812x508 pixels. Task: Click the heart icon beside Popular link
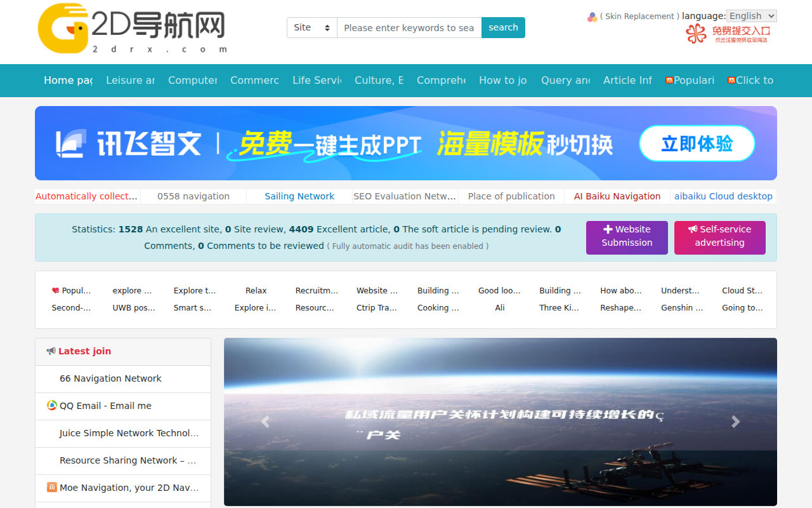tap(56, 291)
